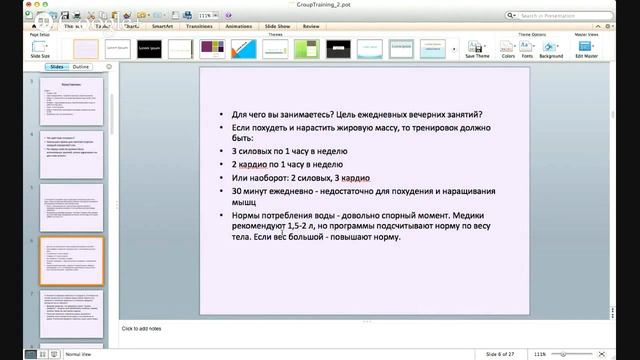Select slide 5 thumbnail in the slides pane
This screenshot has height=360, width=640.
[x=71, y=208]
